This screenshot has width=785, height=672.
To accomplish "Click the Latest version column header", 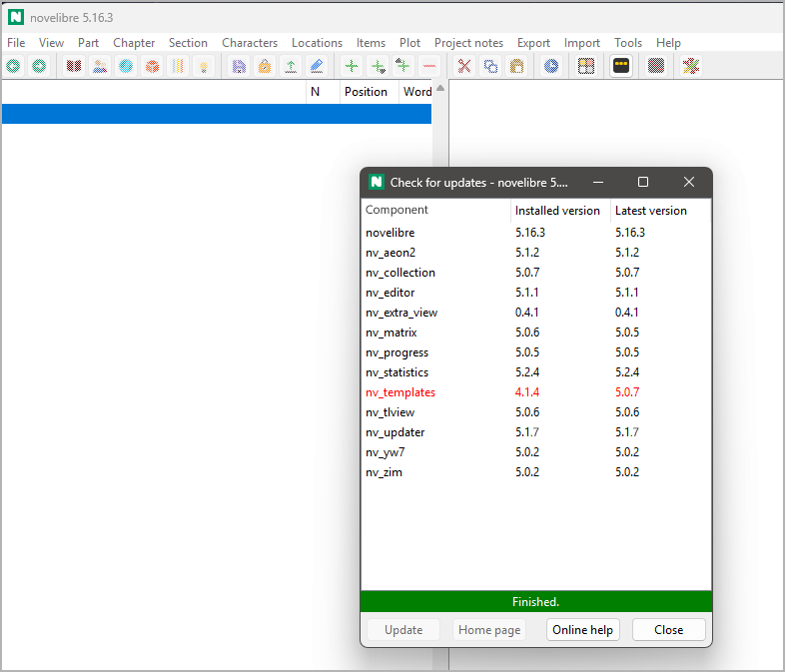I will [660, 210].
